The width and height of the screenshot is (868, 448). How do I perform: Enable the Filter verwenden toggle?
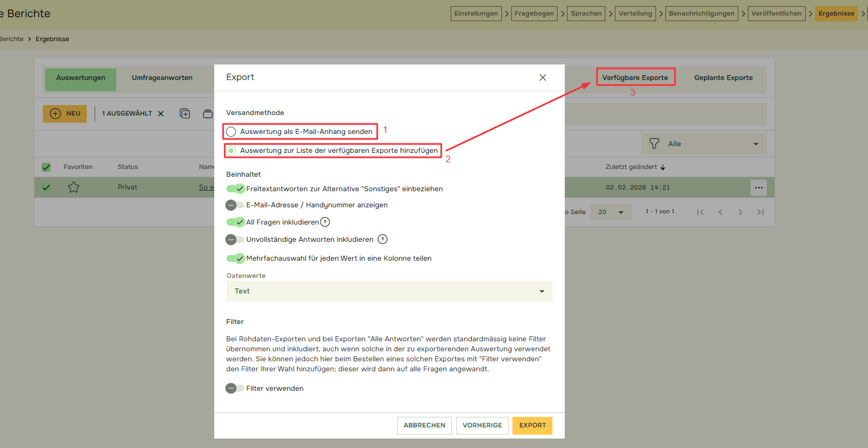tap(235, 389)
